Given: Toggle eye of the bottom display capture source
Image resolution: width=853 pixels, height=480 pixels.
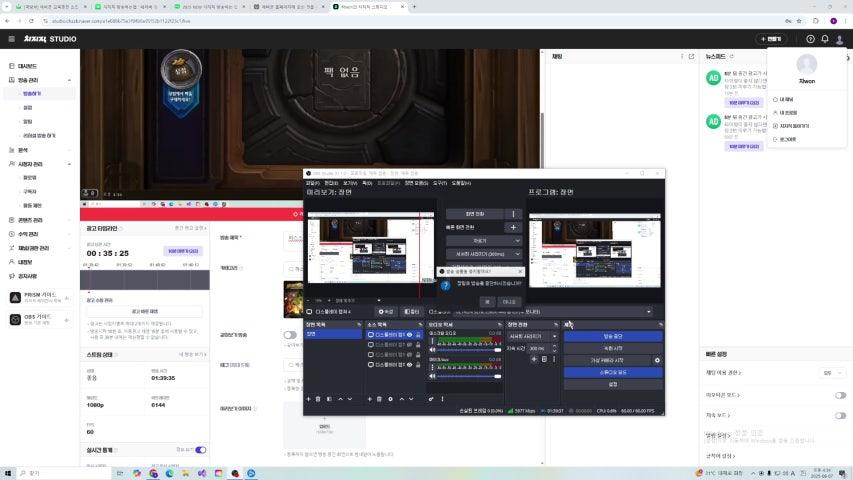Looking at the screenshot, I should [x=410, y=365].
